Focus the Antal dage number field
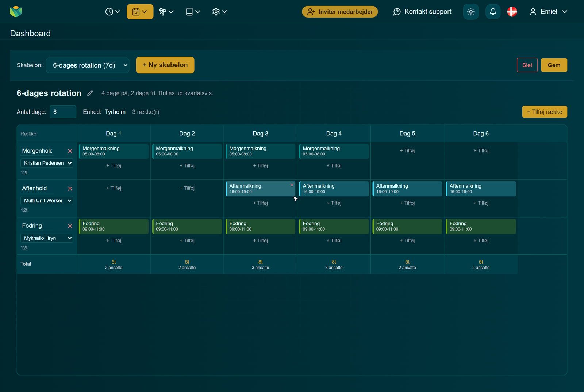Screen dimensions: 584x392 click(63, 112)
